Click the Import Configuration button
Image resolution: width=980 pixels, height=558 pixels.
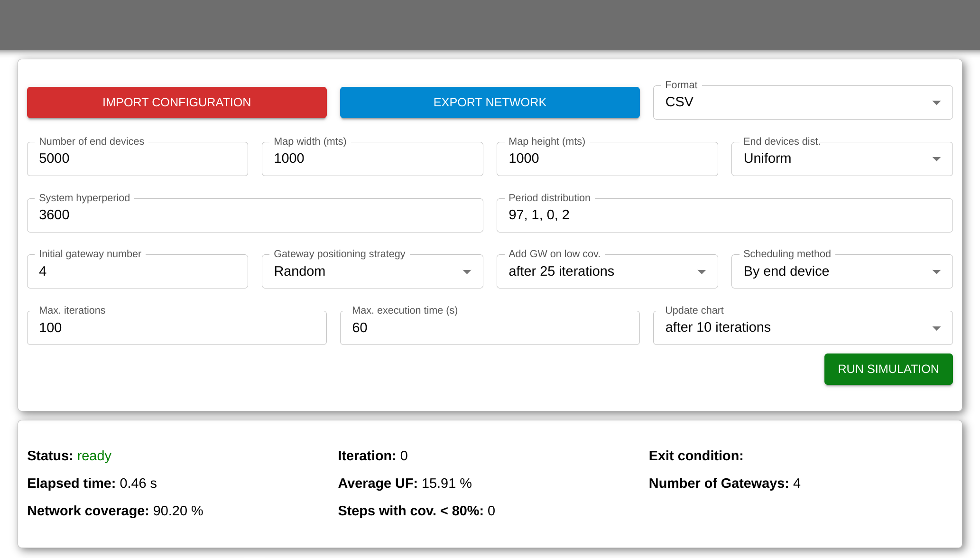[176, 102]
